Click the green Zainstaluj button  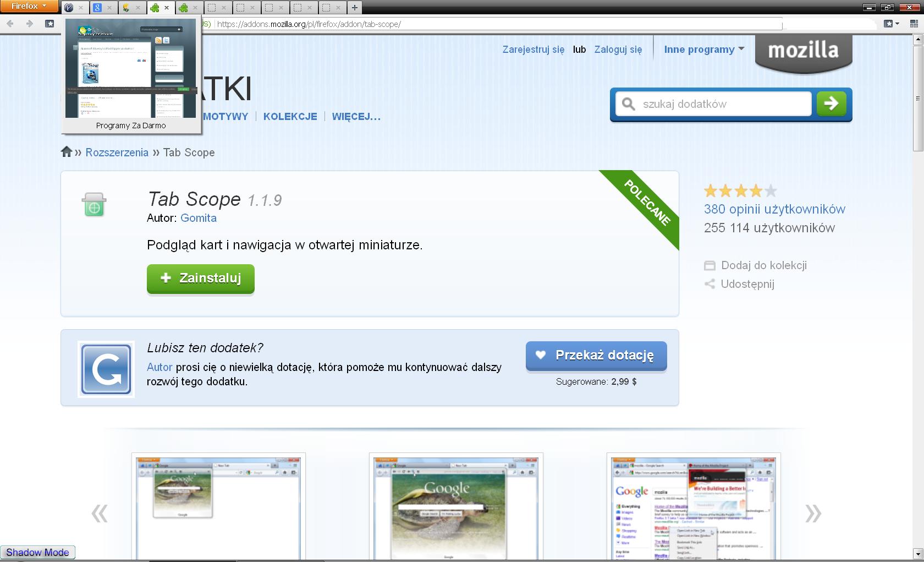tap(201, 279)
